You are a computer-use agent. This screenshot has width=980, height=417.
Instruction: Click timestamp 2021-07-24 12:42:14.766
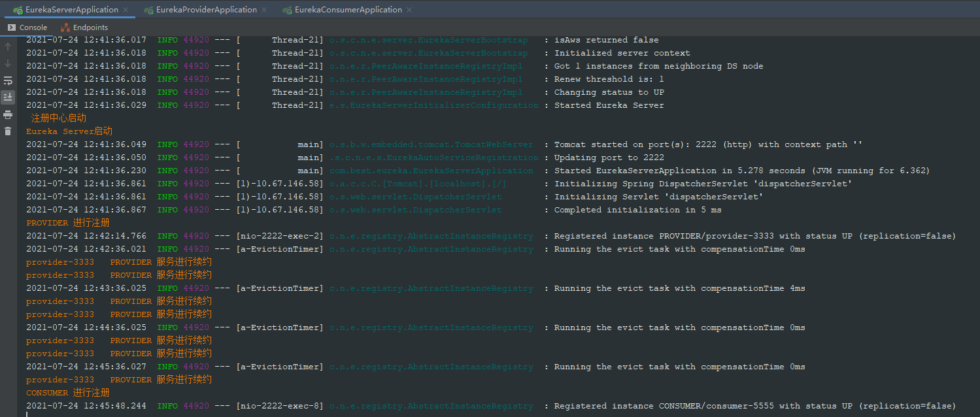(x=86, y=236)
